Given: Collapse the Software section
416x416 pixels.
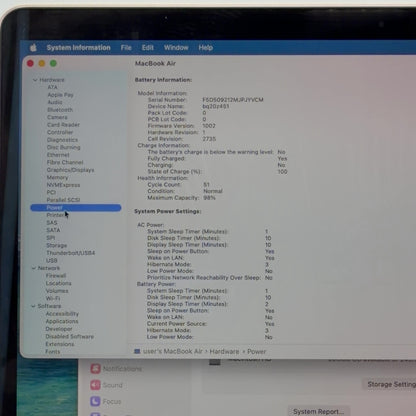Looking at the screenshot, I should [x=33, y=306].
